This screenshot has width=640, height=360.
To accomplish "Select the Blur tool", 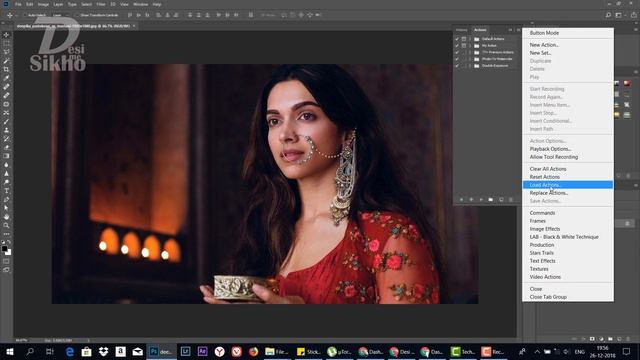I will click(6, 164).
